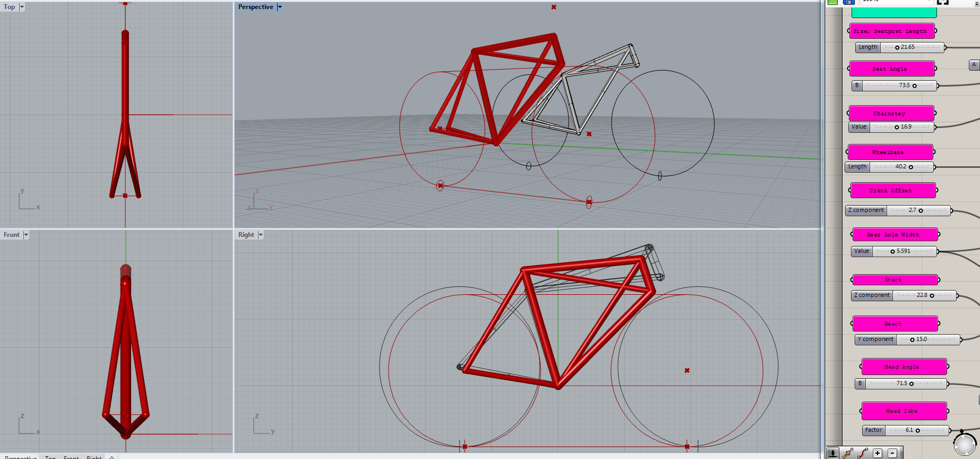Click the Front viewport title label
Image resolution: width=980 pixels, height=459 pixels.
click(x=12, y=235)
